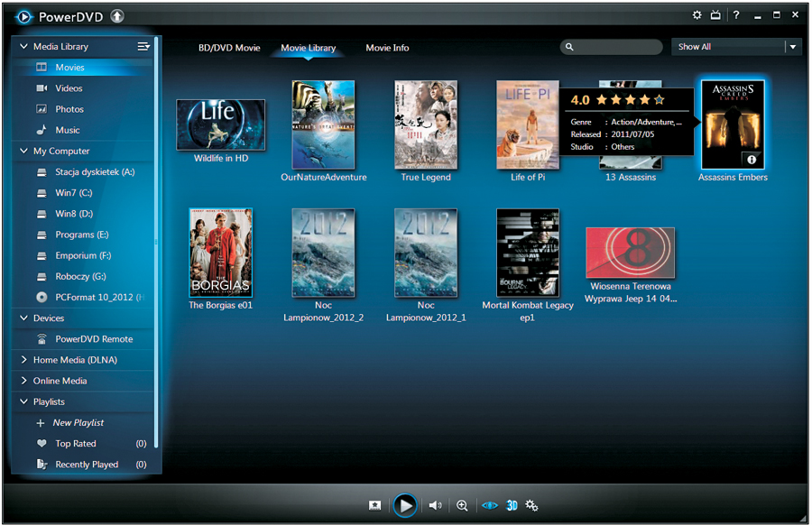Open the BD/DVD Movie tab

230,47
